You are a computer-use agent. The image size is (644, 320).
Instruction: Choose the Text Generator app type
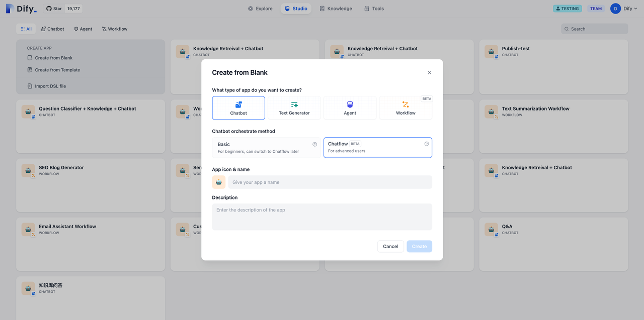(294, 108)
